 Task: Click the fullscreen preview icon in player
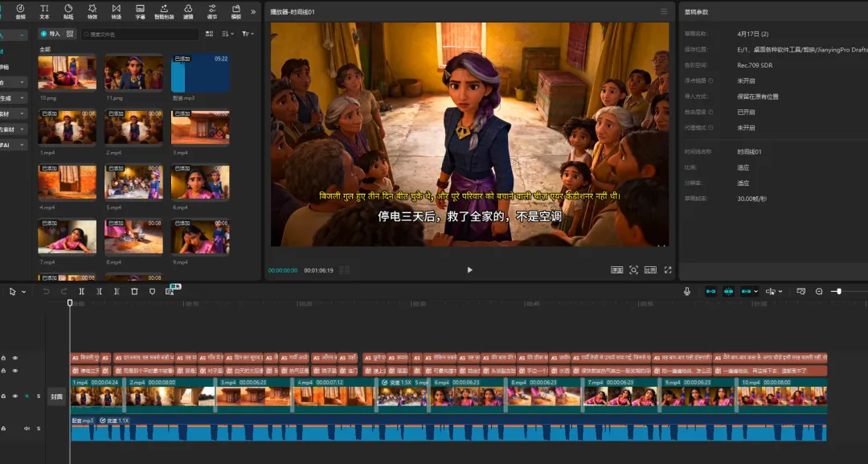point(668,270)
